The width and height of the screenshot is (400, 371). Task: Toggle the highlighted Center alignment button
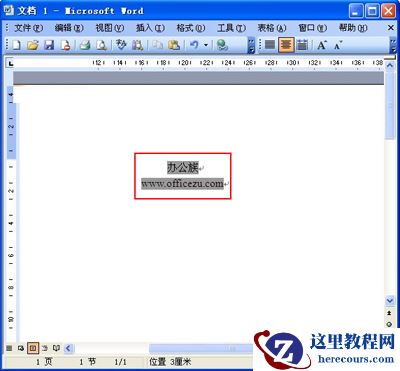[286, 45]
